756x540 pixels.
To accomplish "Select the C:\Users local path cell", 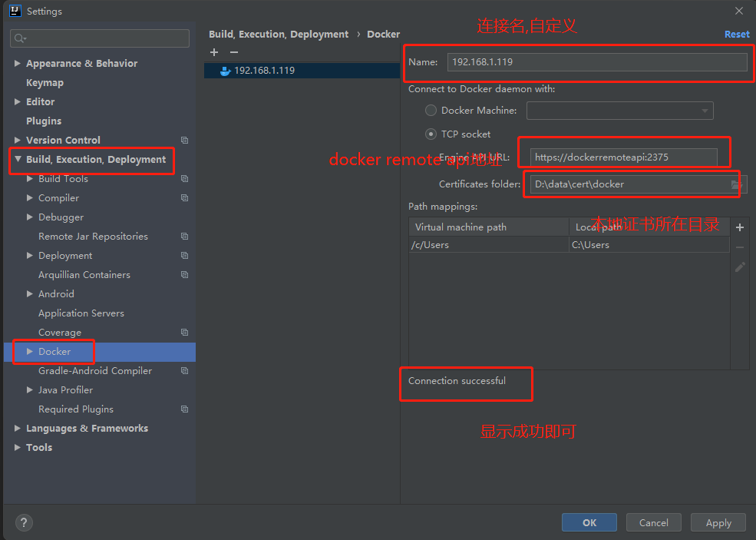I will pos(649,245).
